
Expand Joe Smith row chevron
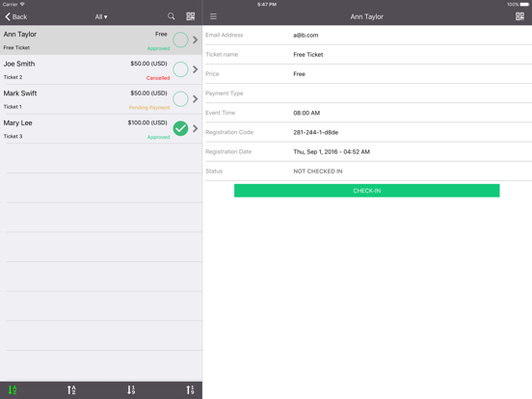pyautogui.click(x=195, y=69)
